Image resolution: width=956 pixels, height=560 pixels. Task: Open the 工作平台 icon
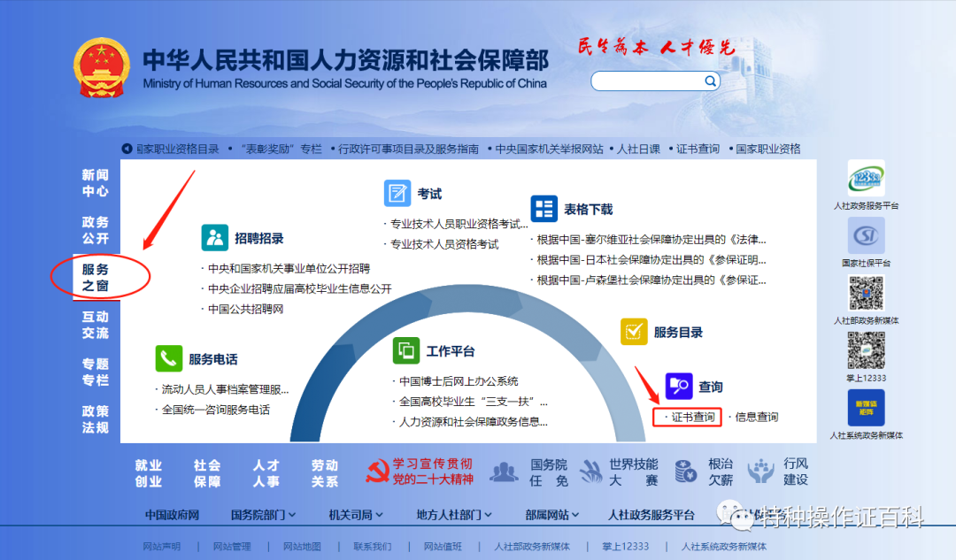click(406, 350)
